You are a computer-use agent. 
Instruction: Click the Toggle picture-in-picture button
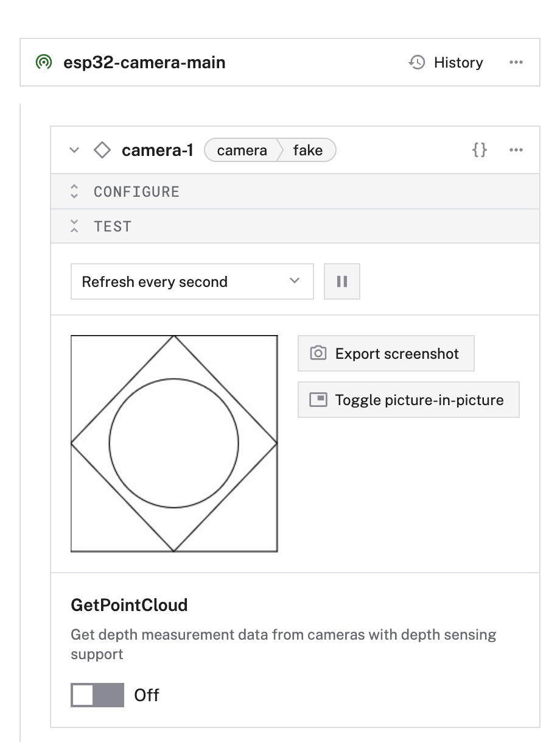click(x=408, y=400)
